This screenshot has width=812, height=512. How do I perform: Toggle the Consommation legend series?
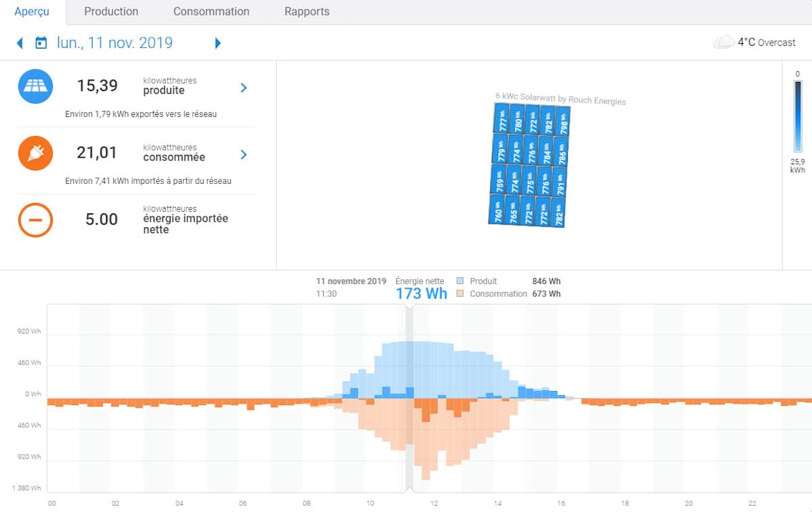pos(498,294)
